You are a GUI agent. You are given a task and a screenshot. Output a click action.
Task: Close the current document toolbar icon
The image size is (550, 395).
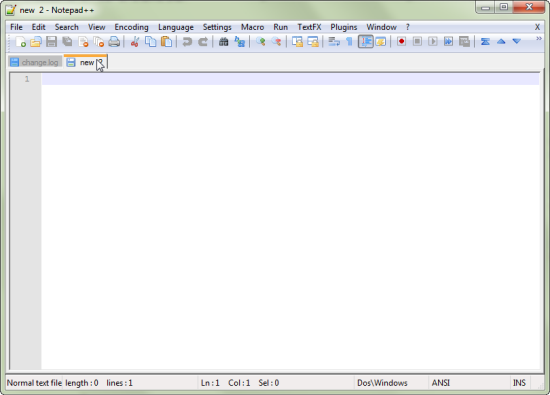[x=83, y=42]
